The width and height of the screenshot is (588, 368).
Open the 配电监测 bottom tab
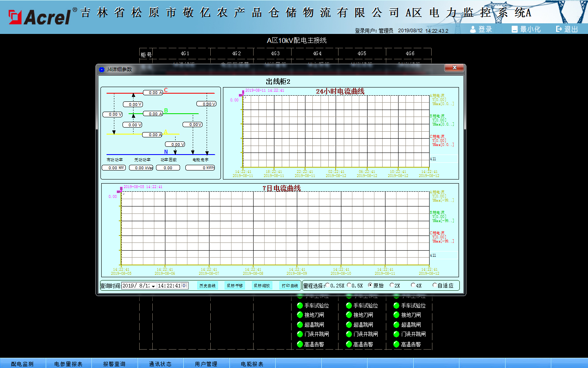point(22,364)
